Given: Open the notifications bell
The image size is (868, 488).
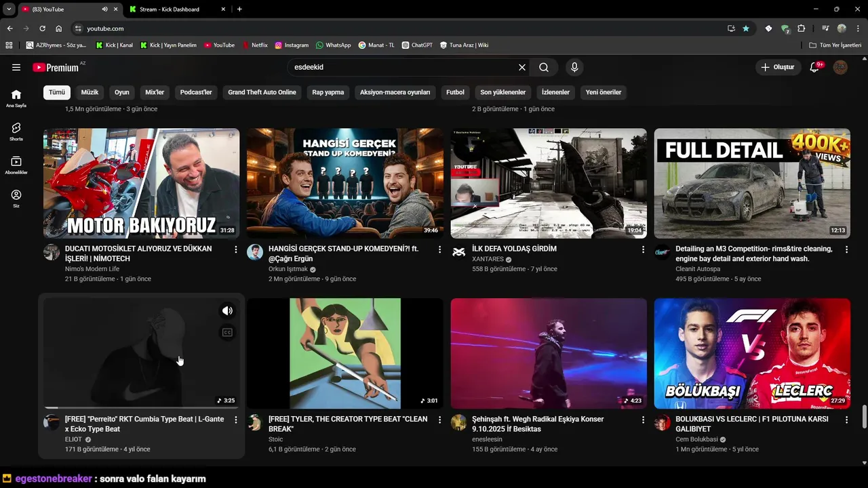Looking at the screenshot, I should coord(814,67).
